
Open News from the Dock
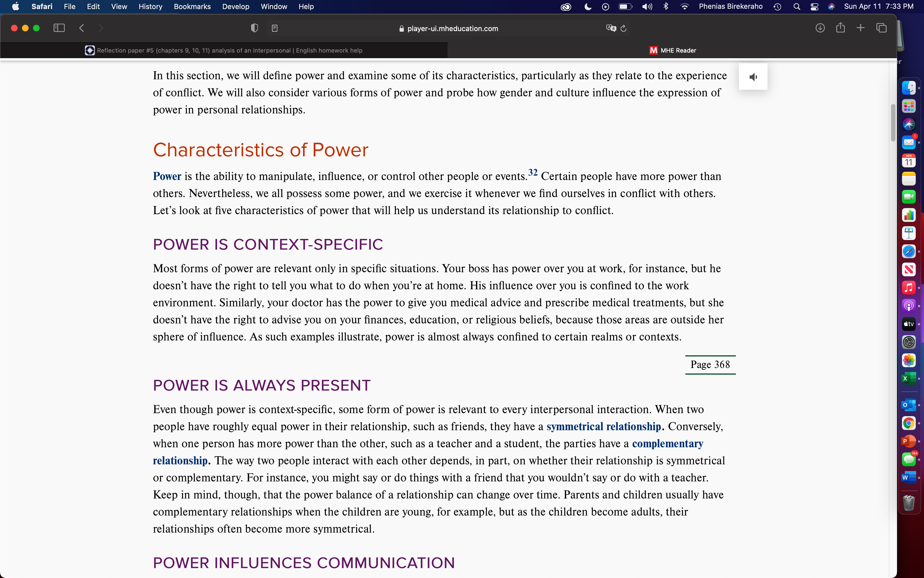point(909,269)
